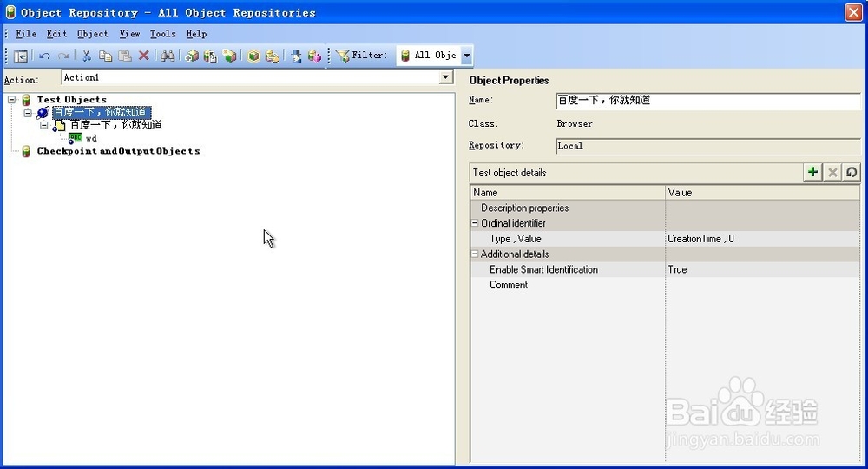Select the Page object 百度一下 in tree
Viewport: 868px width, 469px height.
click(x=115, y=125)
